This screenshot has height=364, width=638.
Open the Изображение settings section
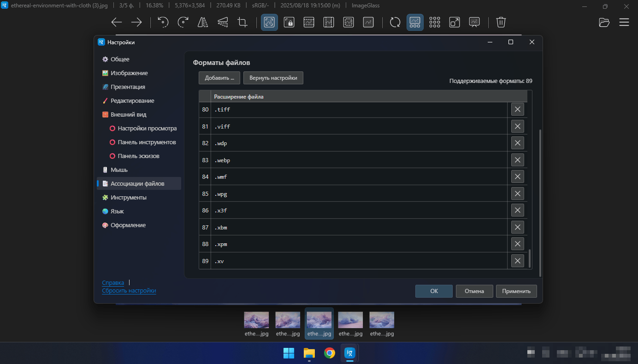click(x=139, y=73)
